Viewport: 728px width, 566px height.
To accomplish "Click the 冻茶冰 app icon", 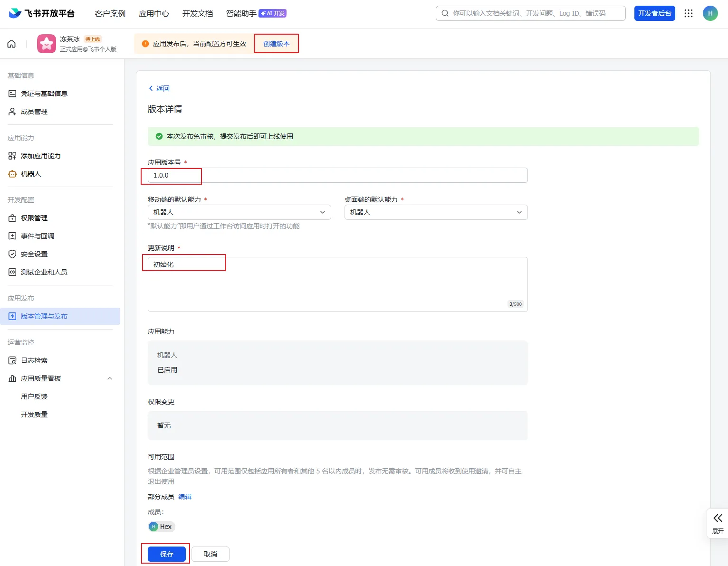I will tap(47, 44).
